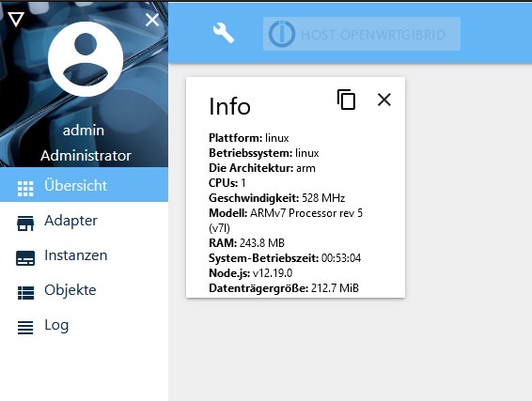Close the Info card
The height and width of the screenshot is (401, 532).
point(384,100)
